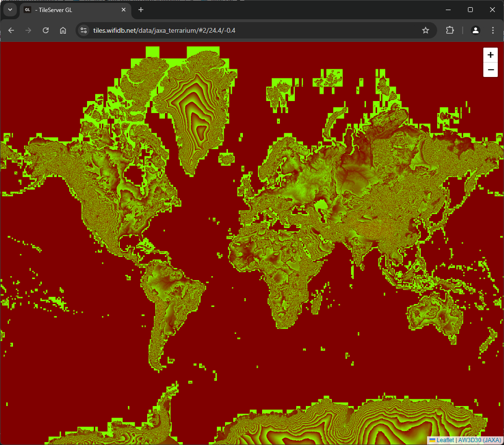
Task: Open the Chrome profile menu
Action: [475, 30]
